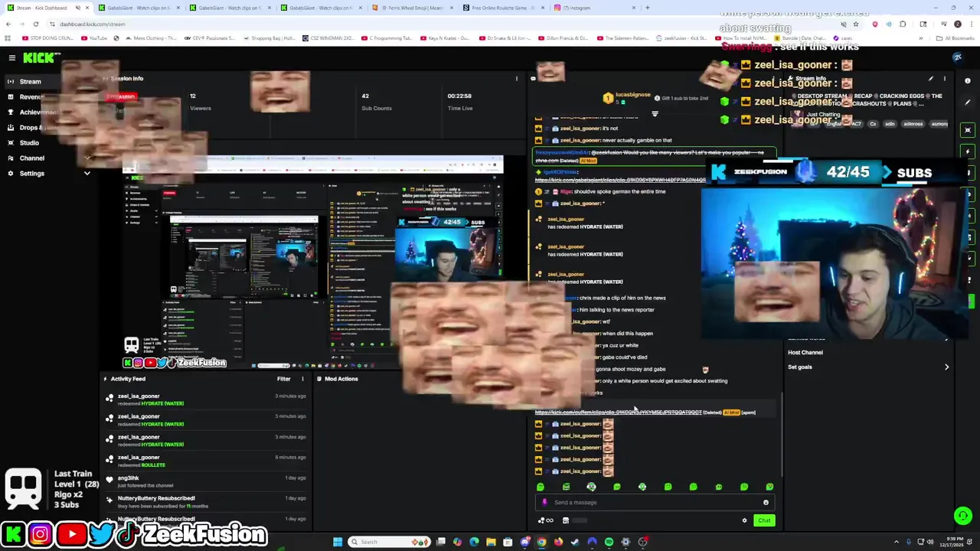Open Channel in the Kick sidebar

click(x=31, y=158)
